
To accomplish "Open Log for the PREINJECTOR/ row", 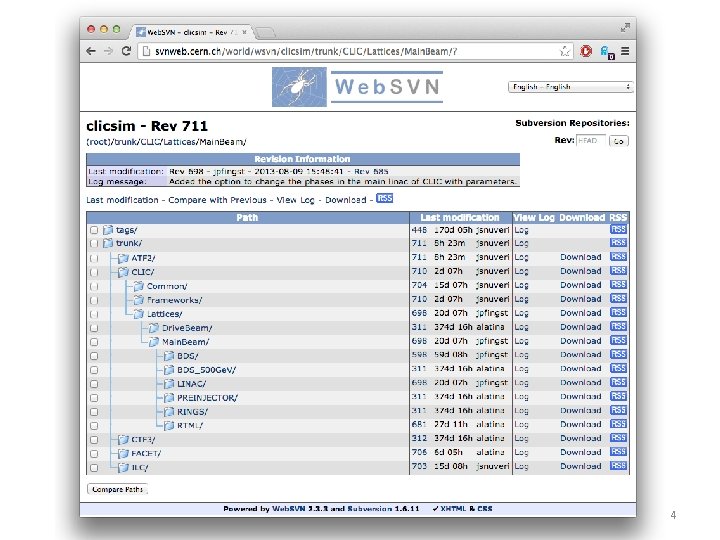I will 521,396.
